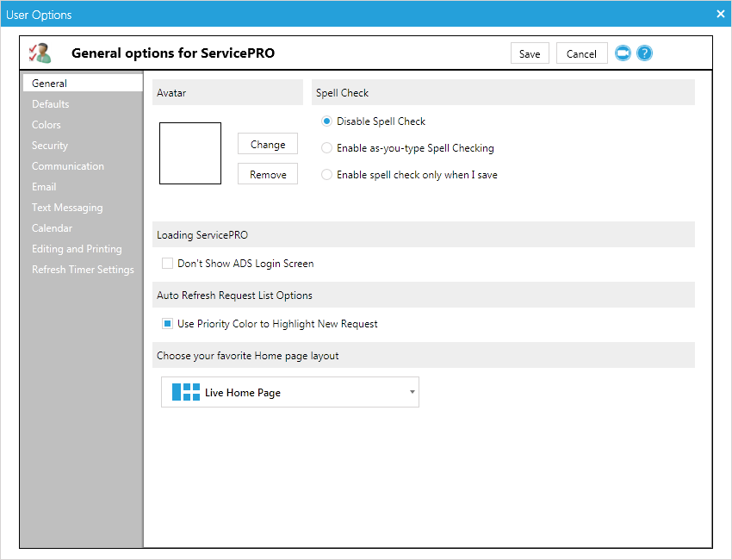The height and width of the screenshot is (560, 732).
Task: Close the User Options window
Action: tap(720, 14)
